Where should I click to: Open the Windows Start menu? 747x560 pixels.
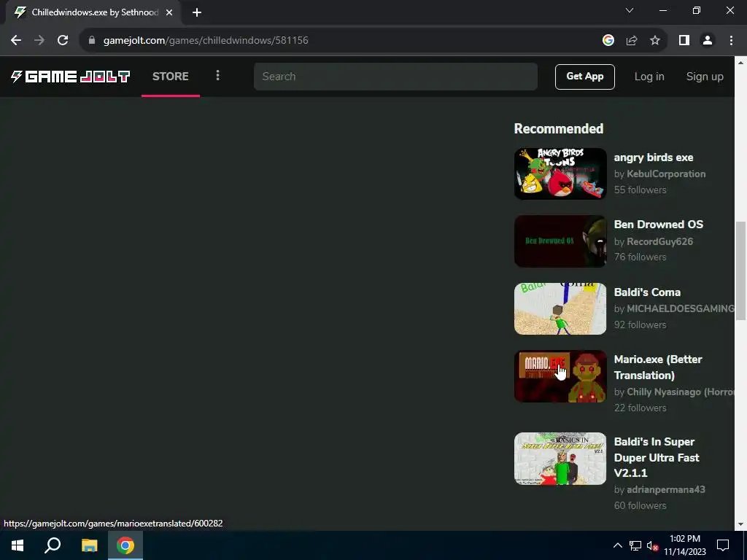[18, 545]
